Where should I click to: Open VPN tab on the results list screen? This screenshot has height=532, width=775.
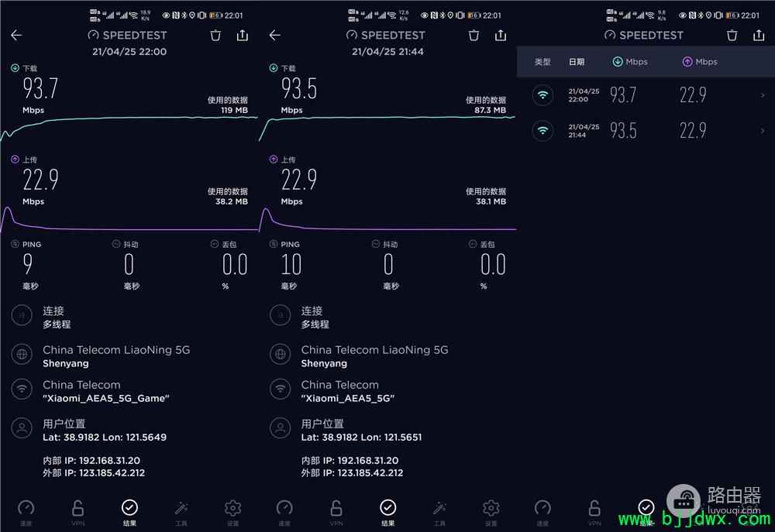point(594,512)
